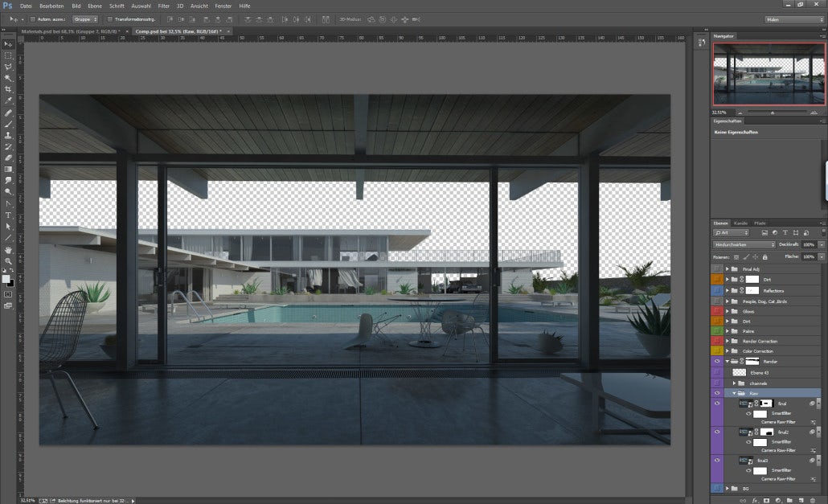Select the Move tool in the toolbox

[x=8, y=43]
